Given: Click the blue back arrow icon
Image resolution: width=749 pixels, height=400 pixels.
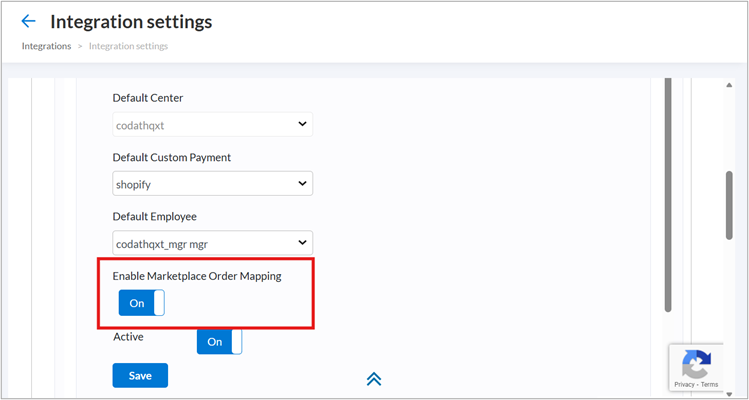Looking at the screenshot, I should [x=28, y=21].
